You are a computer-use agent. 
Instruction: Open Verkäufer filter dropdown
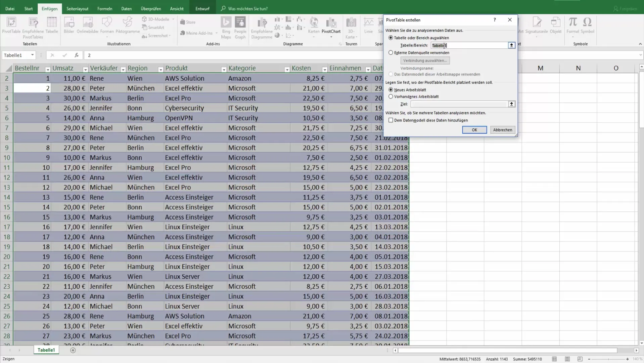[x=123, y=70]
